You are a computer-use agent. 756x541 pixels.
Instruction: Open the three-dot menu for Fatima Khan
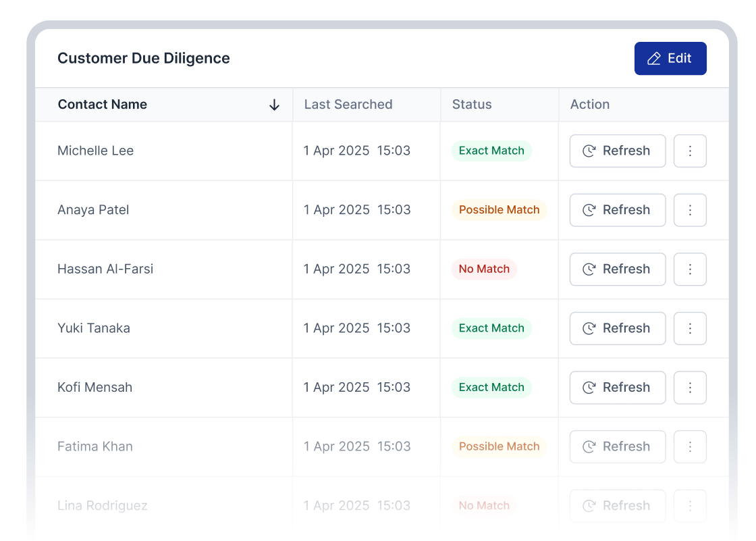[x=690, y=446]
